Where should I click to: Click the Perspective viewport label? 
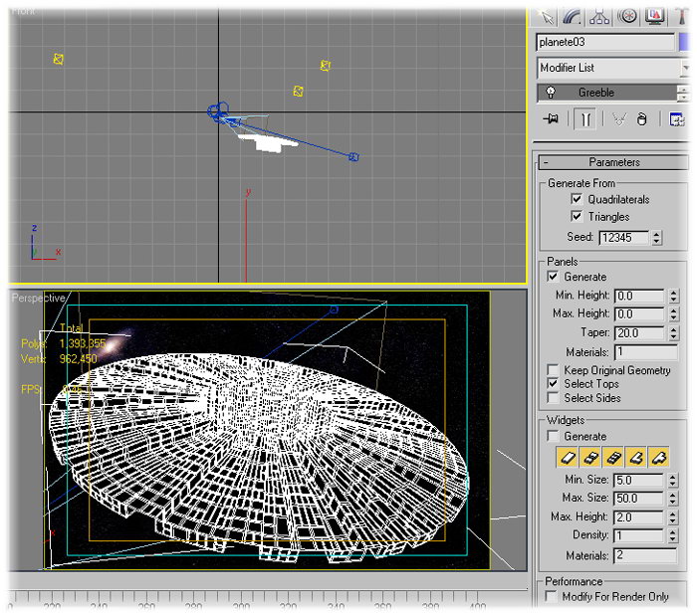38,298
